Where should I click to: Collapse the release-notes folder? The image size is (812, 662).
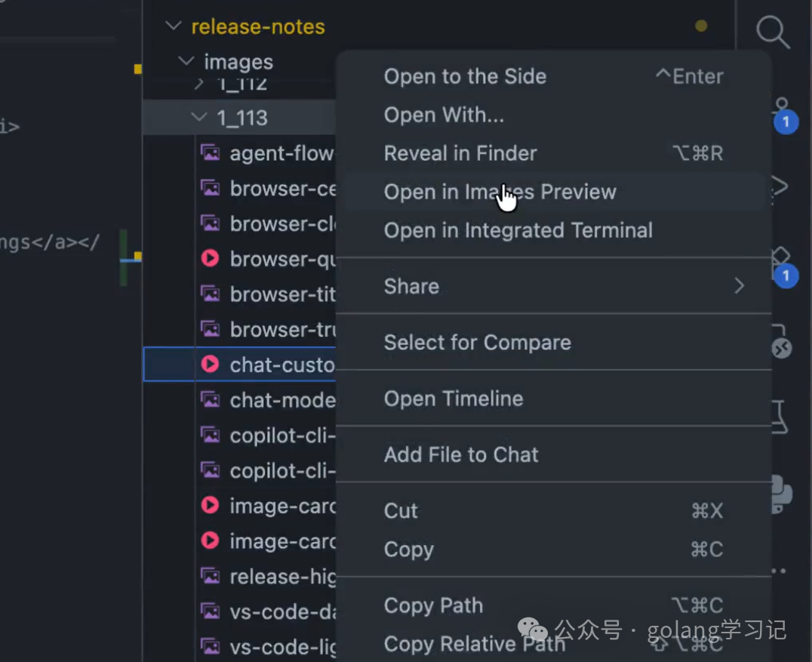coord(174,26)
